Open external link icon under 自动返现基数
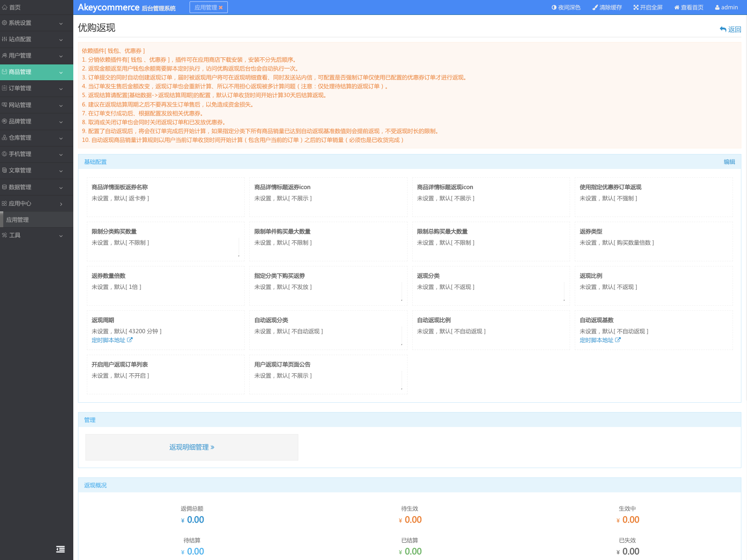Screen dimensions: 747x560 [x=618, y=340]
